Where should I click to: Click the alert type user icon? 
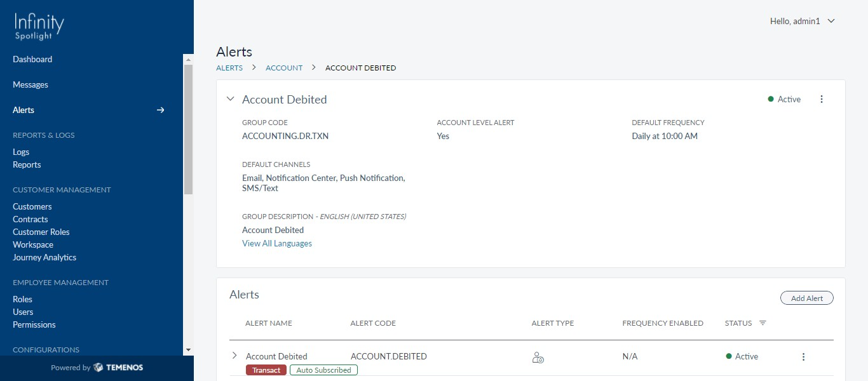coord(538,357)
